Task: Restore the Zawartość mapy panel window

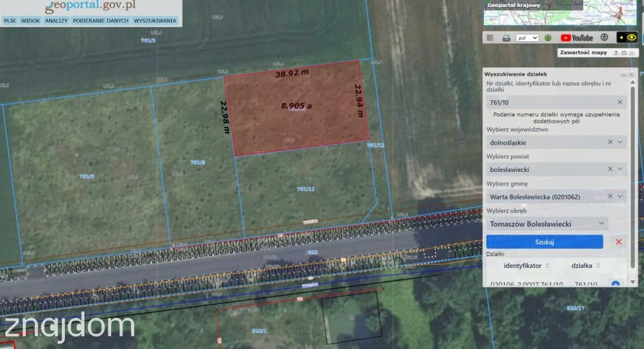Action: (624, 53)
